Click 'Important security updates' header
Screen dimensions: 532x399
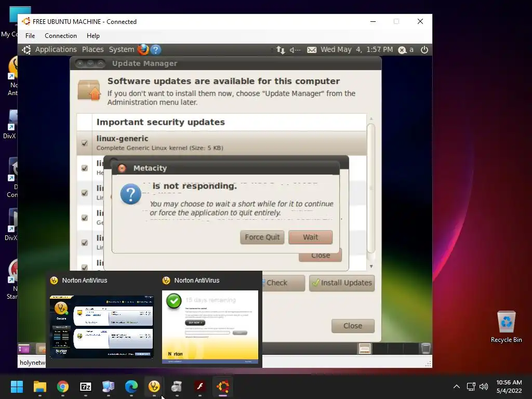[x=161, y=122]
